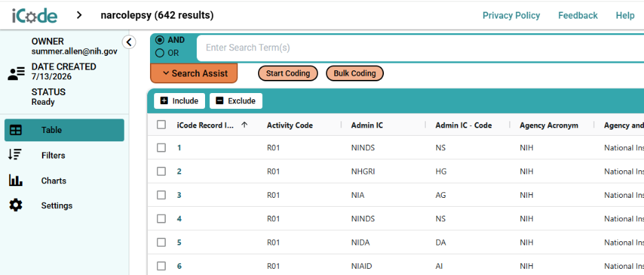Click the Bulk Coding button
This screenshot has height=275, width=644.
tap(355, 73)
